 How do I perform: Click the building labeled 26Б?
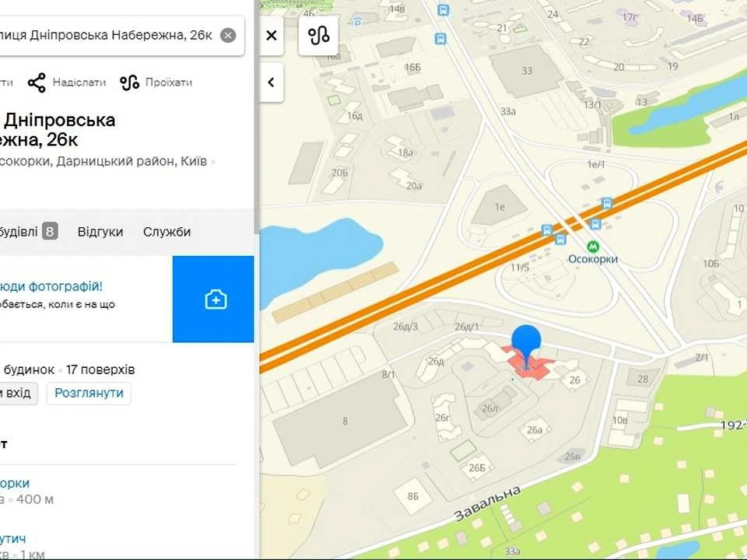click(477, 467)
